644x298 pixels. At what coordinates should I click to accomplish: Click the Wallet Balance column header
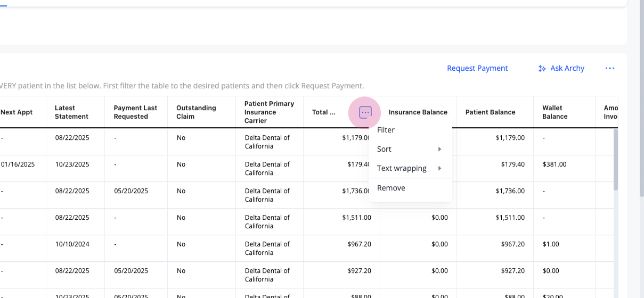(555, 112)
